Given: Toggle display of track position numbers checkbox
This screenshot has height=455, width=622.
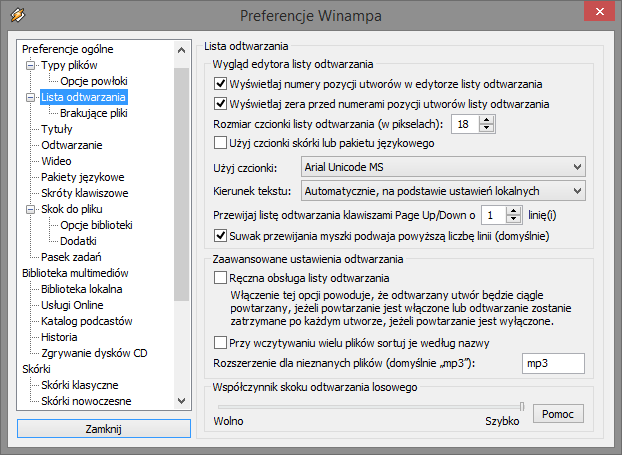Looking at the screenshot, I should (x=220, y=84).
